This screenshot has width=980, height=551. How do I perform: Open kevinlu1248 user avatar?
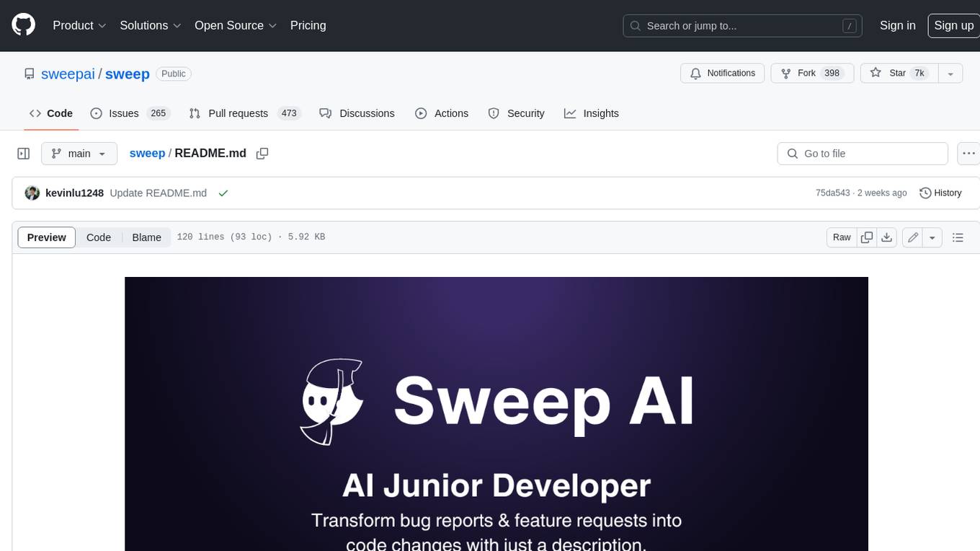point(32,193)
